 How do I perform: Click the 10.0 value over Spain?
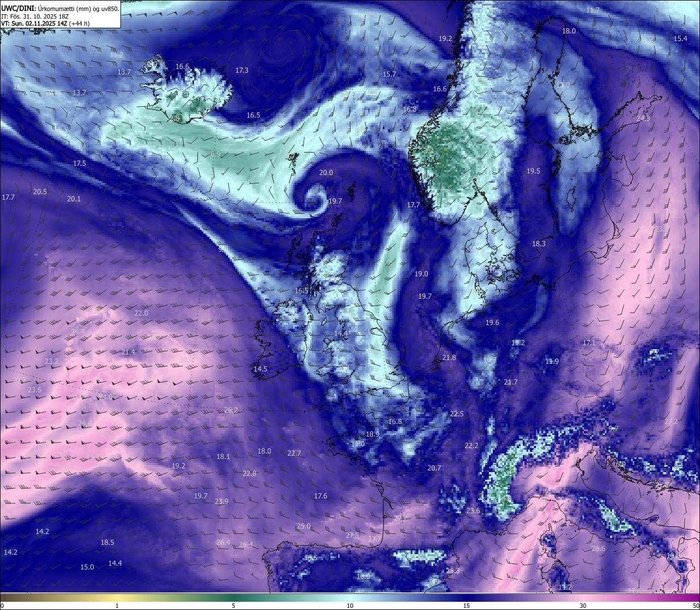[363, 576]
